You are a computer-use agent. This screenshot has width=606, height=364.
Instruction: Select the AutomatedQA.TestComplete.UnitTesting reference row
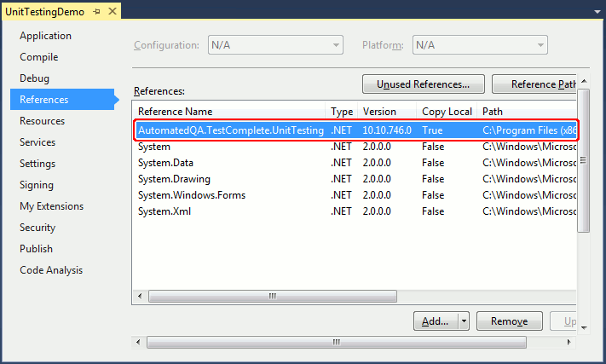click(355, 130)
